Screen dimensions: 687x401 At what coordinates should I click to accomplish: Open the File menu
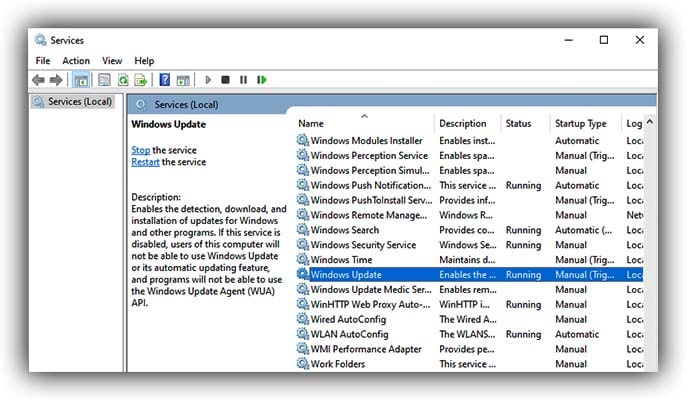(43, 60)
